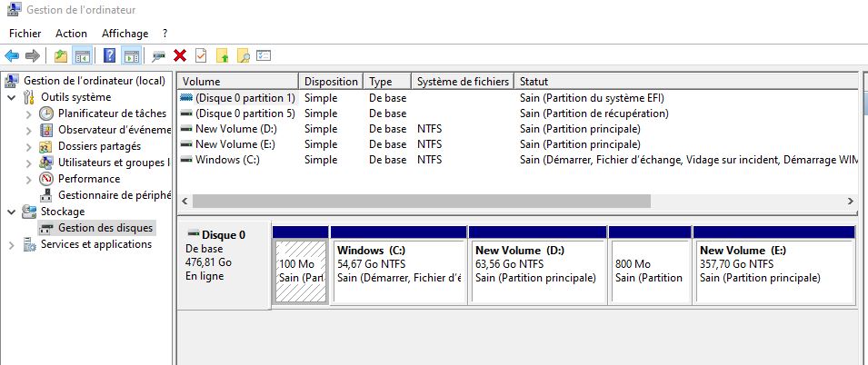
Task: Select the Disque 0 disk label box
Action: tap(224, 265)
